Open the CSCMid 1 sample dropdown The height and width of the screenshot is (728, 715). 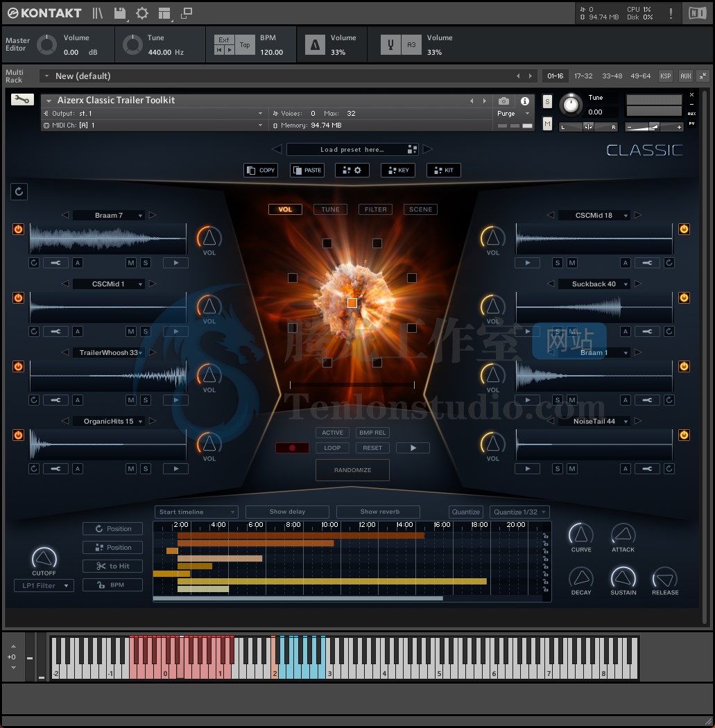109,284
